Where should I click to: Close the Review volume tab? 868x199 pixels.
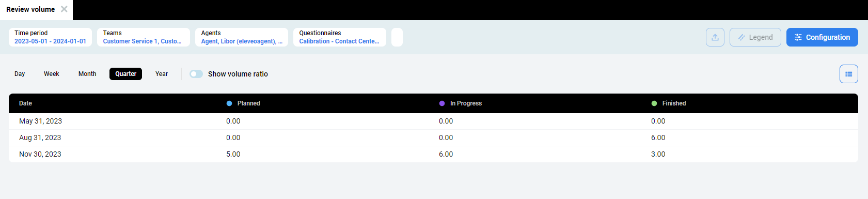[x=64, y=9]
